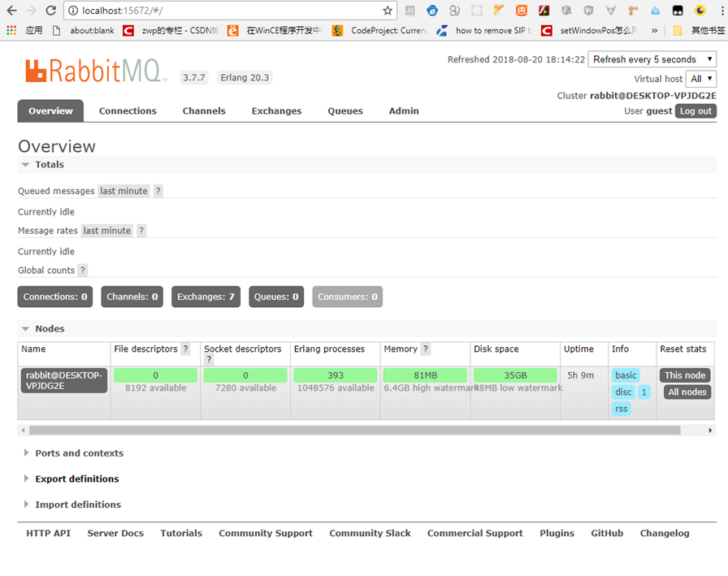The height and width of the screenshot is (576, 728).
Task: Click the forward navigation arrow
Action: point(31,11)
